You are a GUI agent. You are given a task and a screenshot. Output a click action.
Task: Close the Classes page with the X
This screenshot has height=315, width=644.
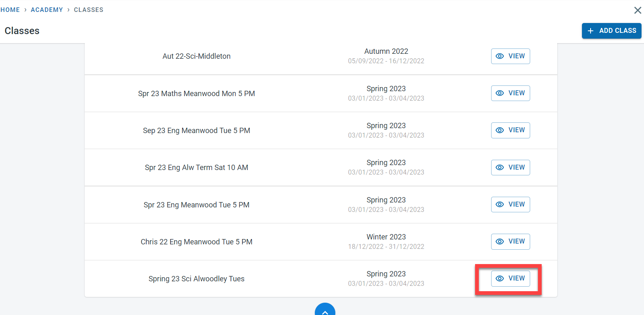pyautogui.click(x=637, y=11)
